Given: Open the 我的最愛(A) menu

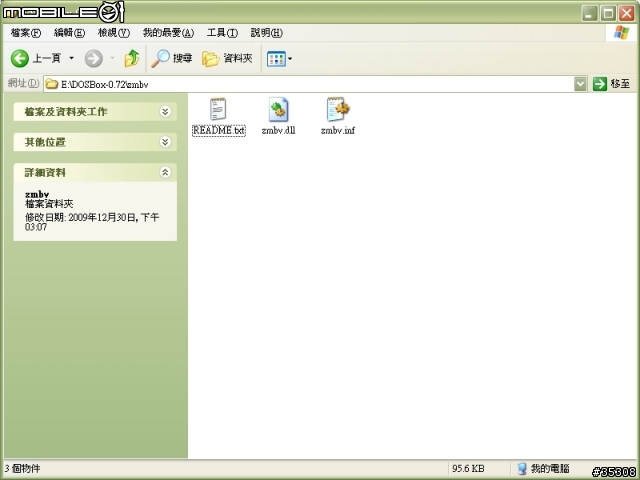Looking at the screenshot, I should point(168,33).
